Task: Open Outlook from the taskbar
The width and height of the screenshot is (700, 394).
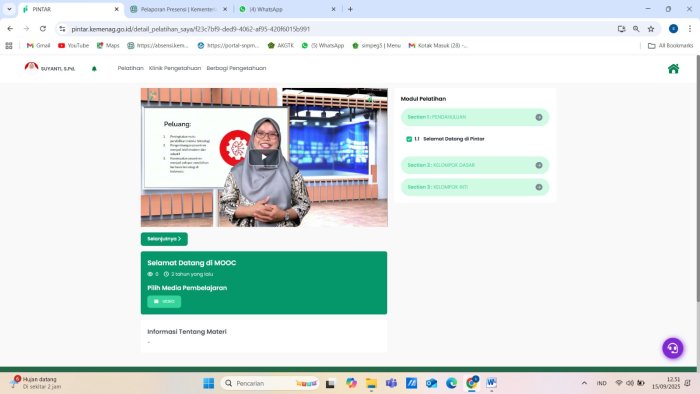Action: (x=431, y=383)
